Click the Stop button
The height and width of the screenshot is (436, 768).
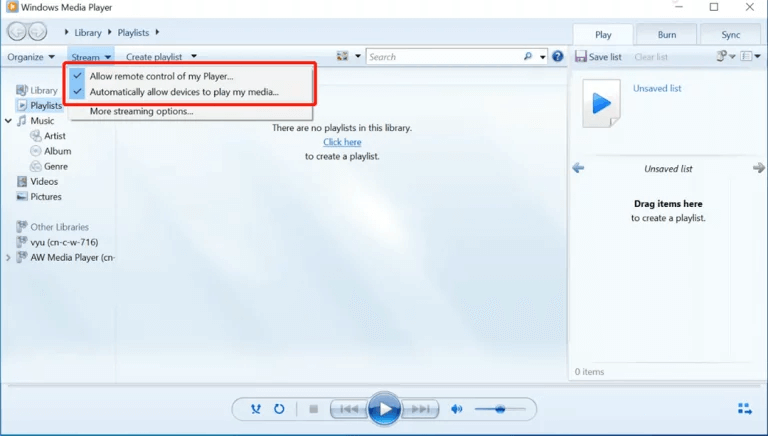click(x=314, y=409)
